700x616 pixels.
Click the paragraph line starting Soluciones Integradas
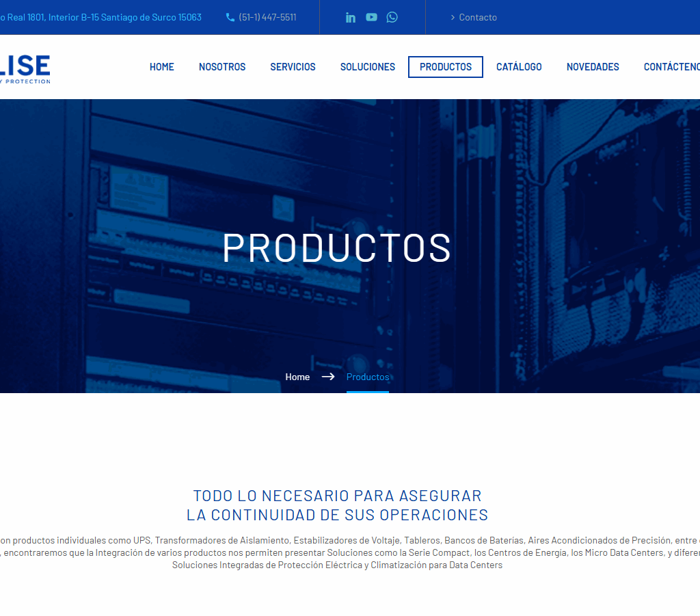tap(338, 565)
